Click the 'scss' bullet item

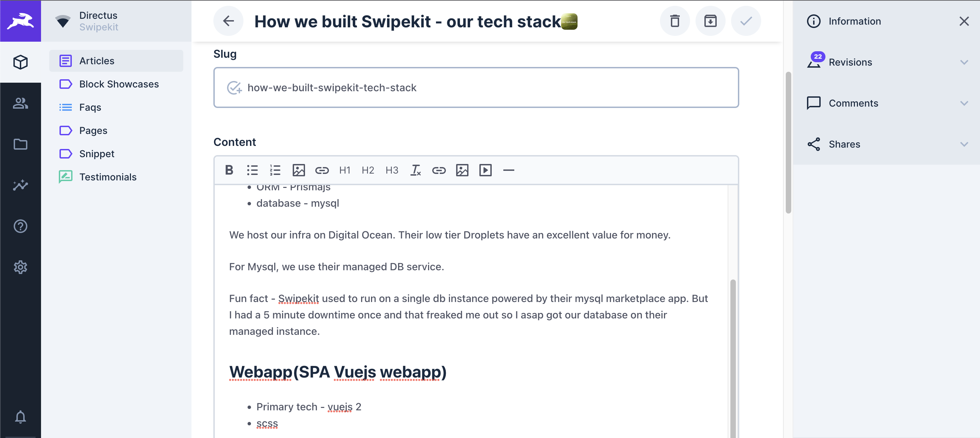[267, 423]
